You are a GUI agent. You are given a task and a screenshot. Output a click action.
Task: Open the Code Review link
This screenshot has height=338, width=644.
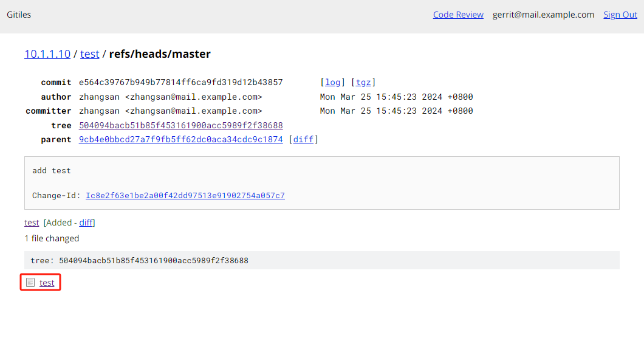coord(458,15)
